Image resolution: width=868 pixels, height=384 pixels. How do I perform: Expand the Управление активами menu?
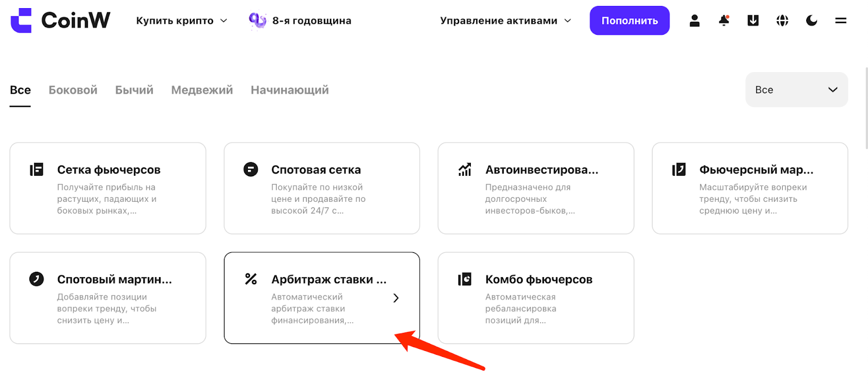[x=506, y=21]
